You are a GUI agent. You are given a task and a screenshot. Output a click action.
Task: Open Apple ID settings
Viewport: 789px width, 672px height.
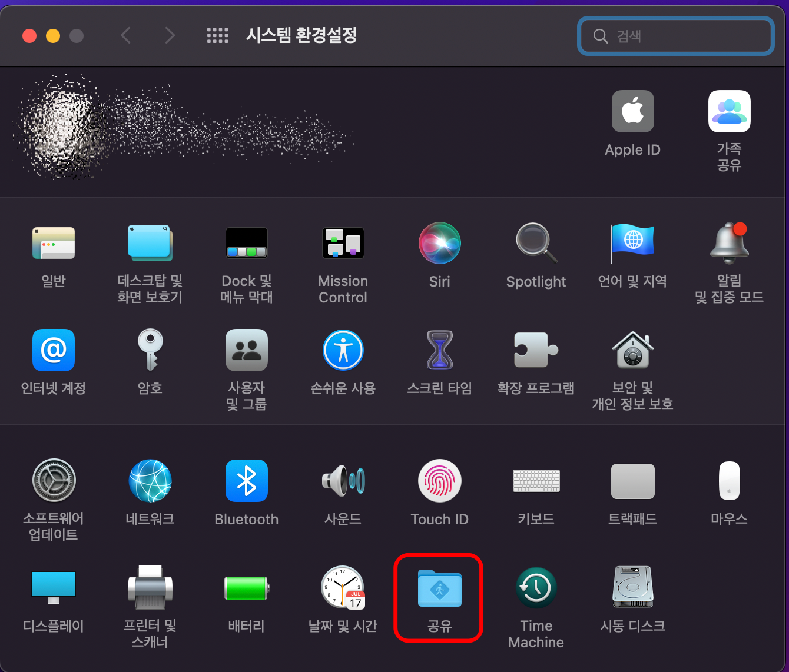632,111
